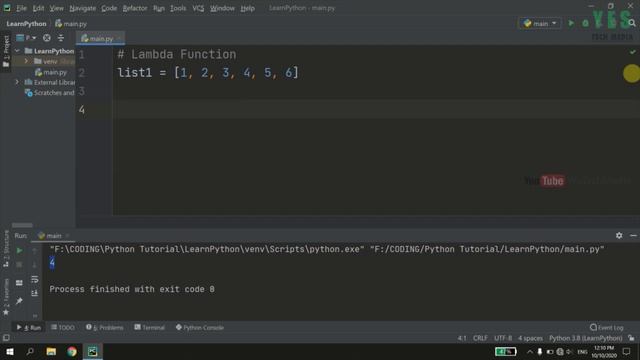Open the Help menu
This screenshot has width=640, height=360.
coord(247,8)
